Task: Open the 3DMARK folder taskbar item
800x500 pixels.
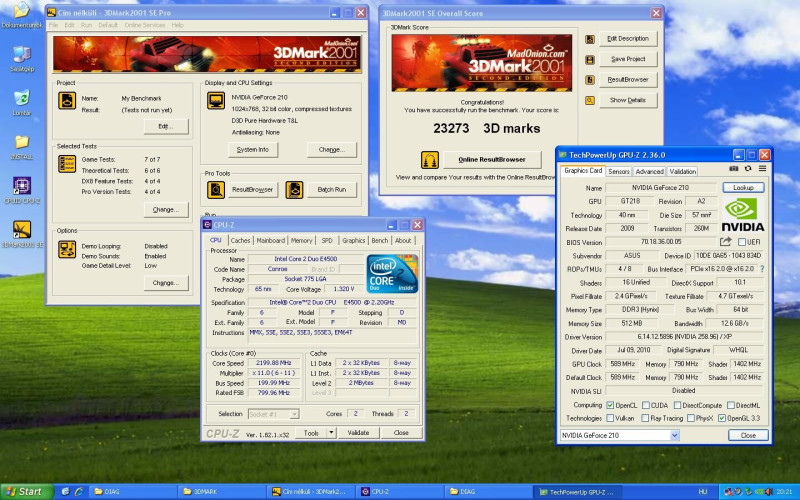Action: tap(221, 492)
